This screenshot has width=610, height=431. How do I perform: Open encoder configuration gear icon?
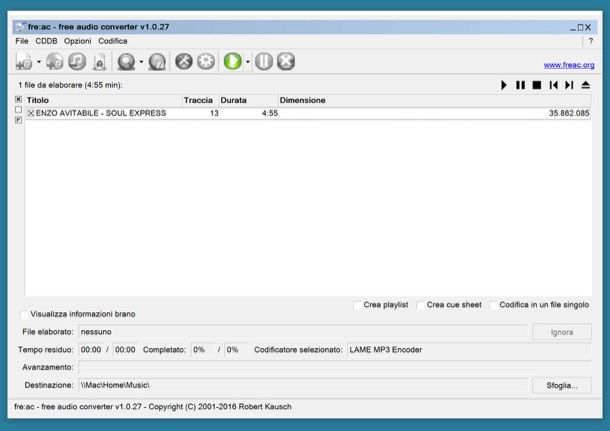(206, 61)
